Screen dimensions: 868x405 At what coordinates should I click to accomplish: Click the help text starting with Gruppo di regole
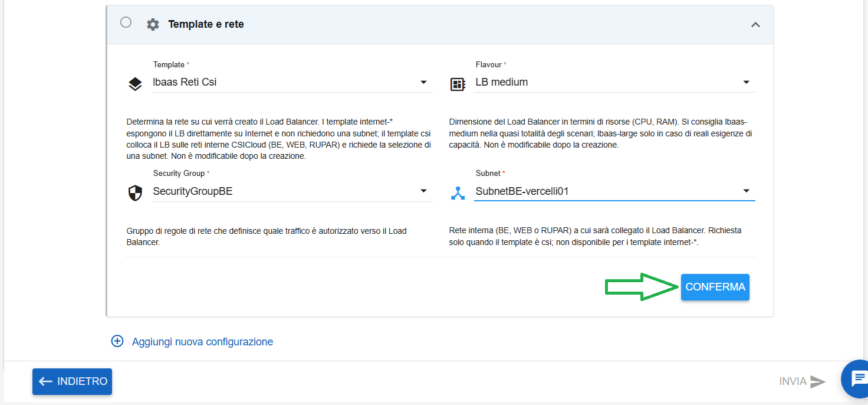click(x=267, y=236)
